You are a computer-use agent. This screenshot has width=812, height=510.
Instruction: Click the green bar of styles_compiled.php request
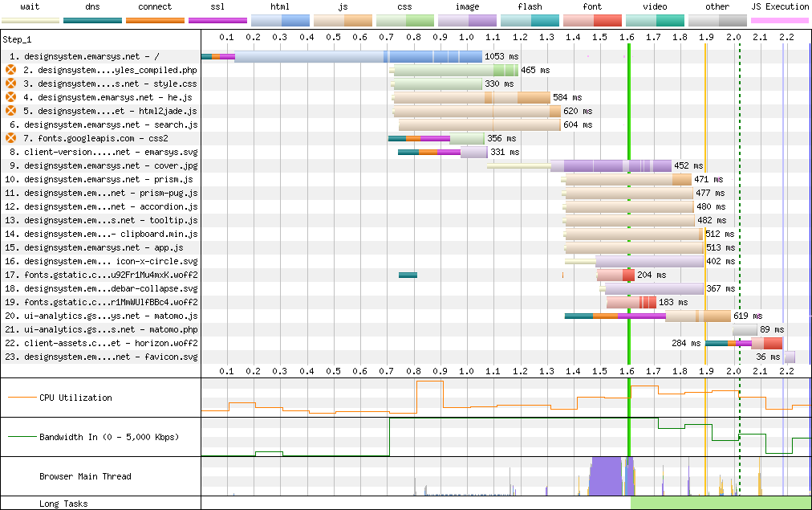(x=456, y=70)
